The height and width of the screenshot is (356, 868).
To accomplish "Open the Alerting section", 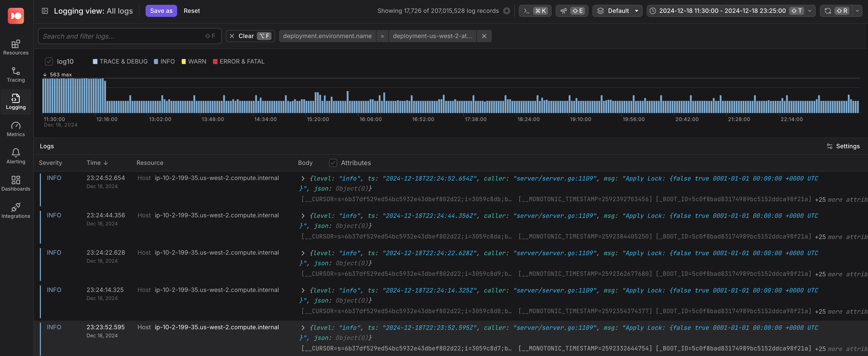I will tap(16, 157).
